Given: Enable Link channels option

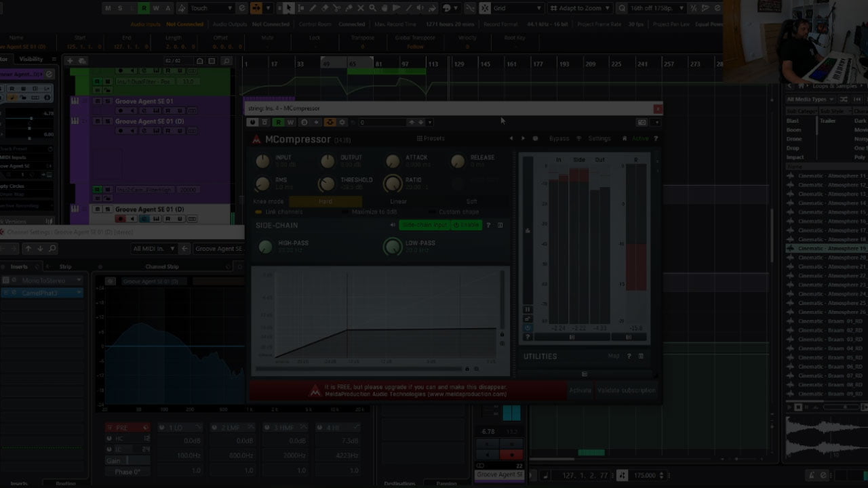Looking at the screenshot, I should (x=280, y=212).
